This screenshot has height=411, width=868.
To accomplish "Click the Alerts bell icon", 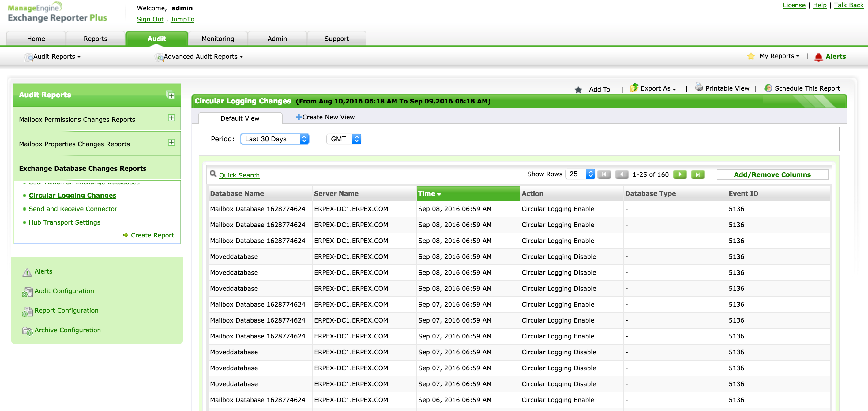I will point(818,57).
